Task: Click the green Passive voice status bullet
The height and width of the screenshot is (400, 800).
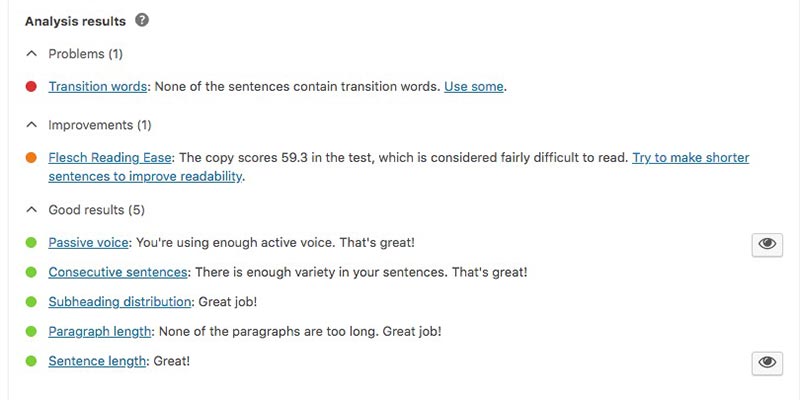Action: coord(31,243)
